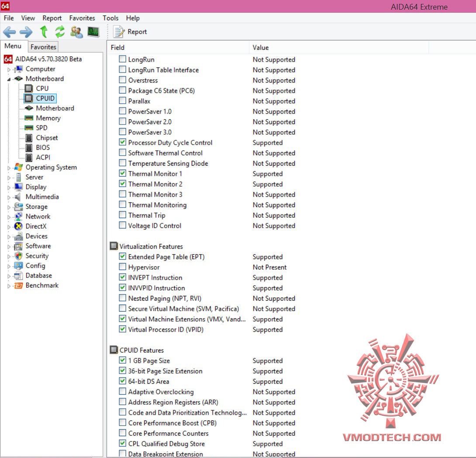Click the Multimedia speaker icon
The width and height of the screenshot is (476, 458).
click(18, 197)
